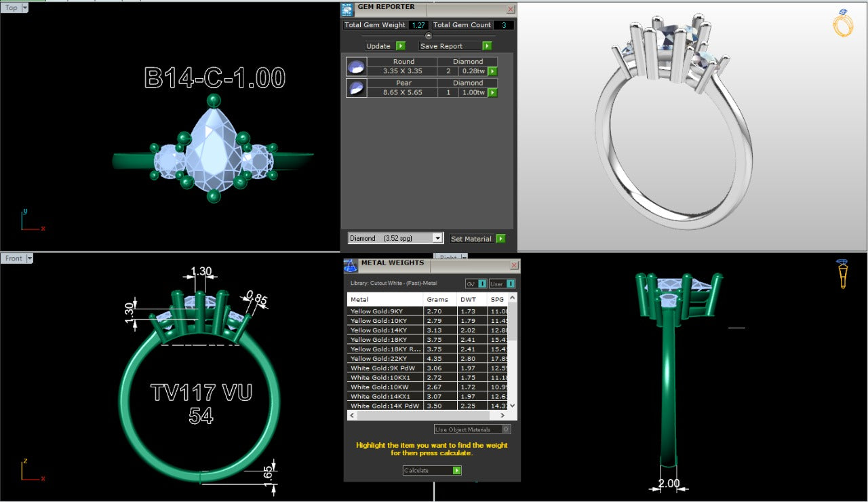Select the White Gold:9K PdW row
The width and height of the screenshot is (868, 502).
click(427, 368)
